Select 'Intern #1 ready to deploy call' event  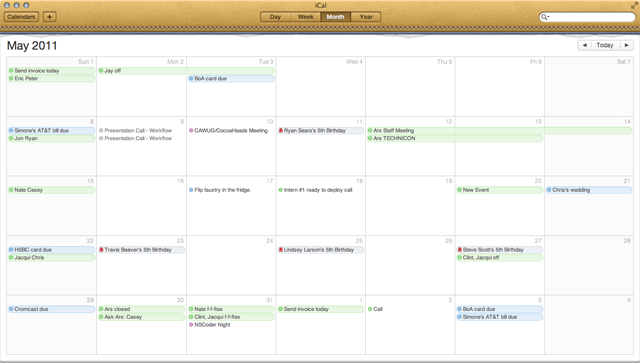coord(320,190)
